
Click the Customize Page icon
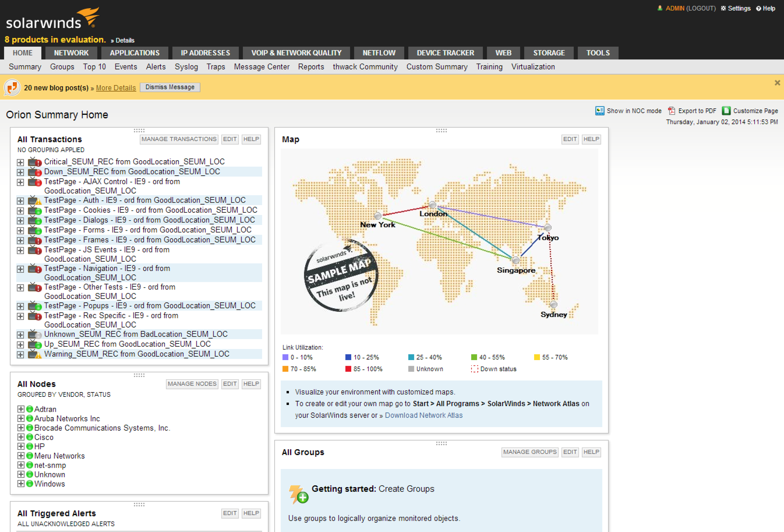tap(726, 111)
